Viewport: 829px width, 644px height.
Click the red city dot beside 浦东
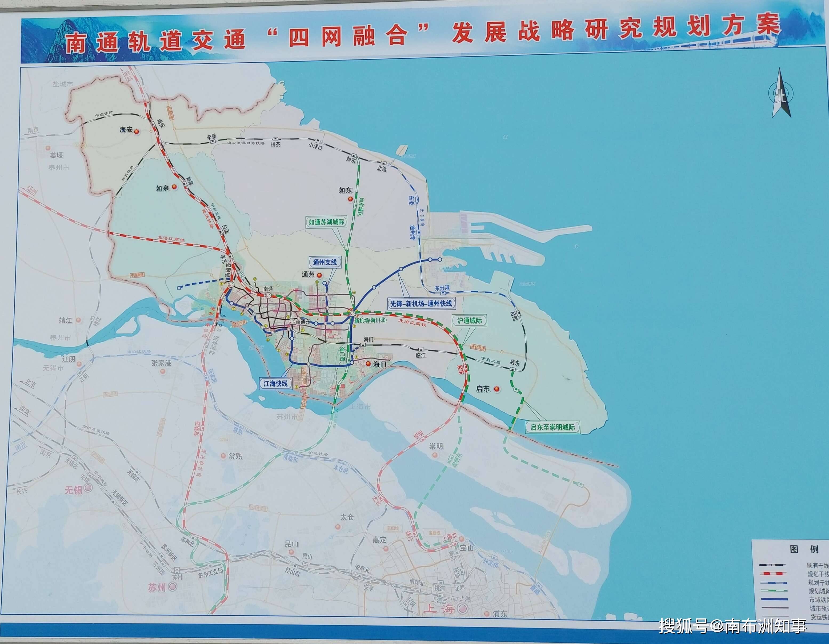(487, 614)
